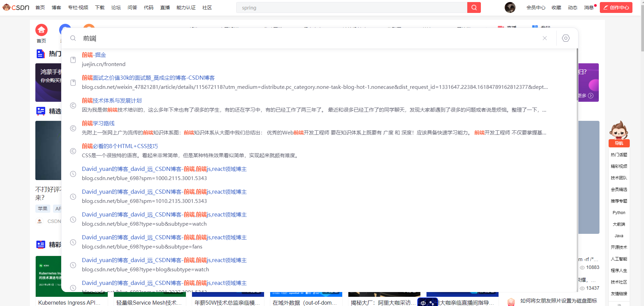Screen dimensions: 644x306
Task: Open the overlay search settings icon
Action: [x=566, y=38]
